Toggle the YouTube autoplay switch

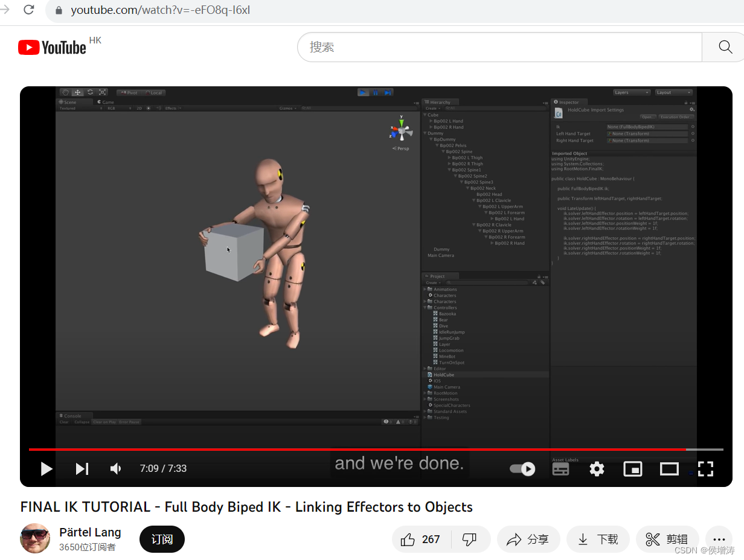522,468
